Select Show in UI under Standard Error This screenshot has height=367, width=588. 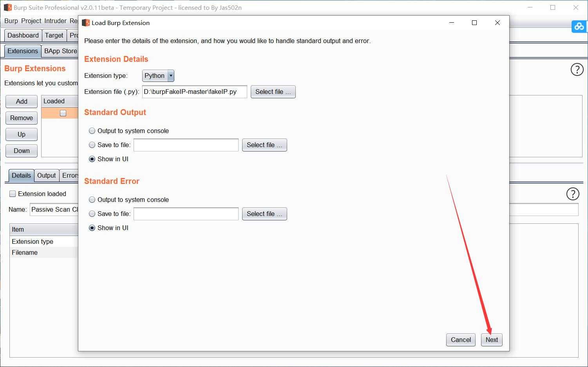[x=92, y=228]
